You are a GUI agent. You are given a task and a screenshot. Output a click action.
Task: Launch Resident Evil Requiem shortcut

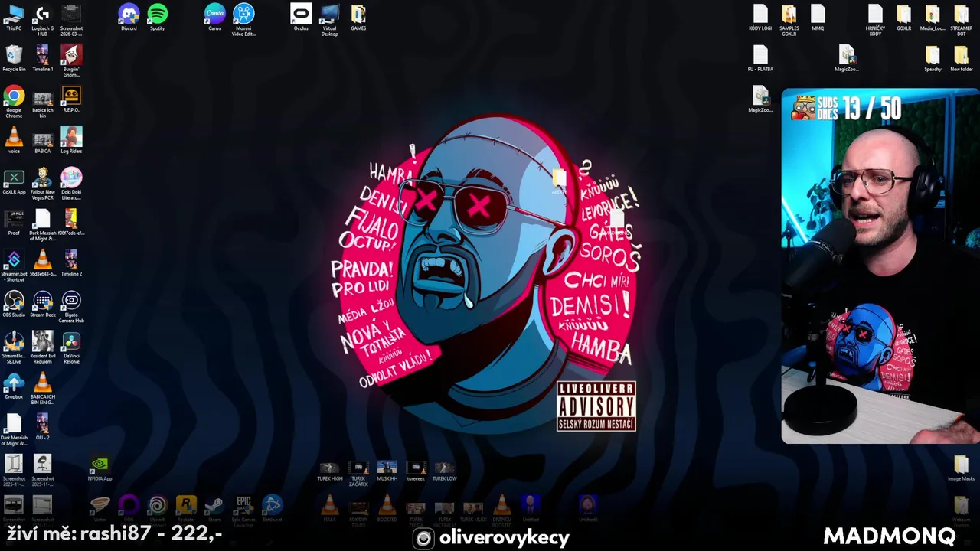[x=42, y=347]
